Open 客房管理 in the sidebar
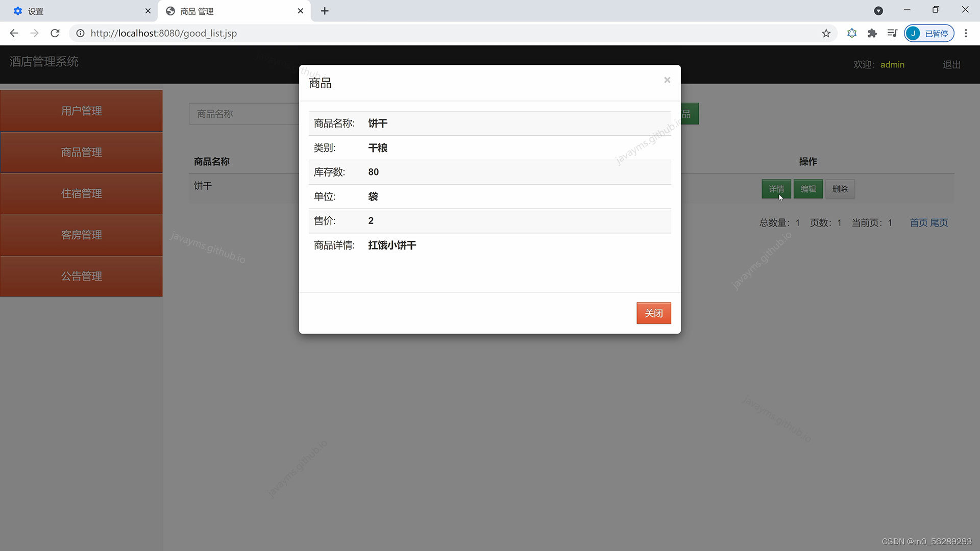This screenshot has width=980, height=551. click(x=81, y=235)
